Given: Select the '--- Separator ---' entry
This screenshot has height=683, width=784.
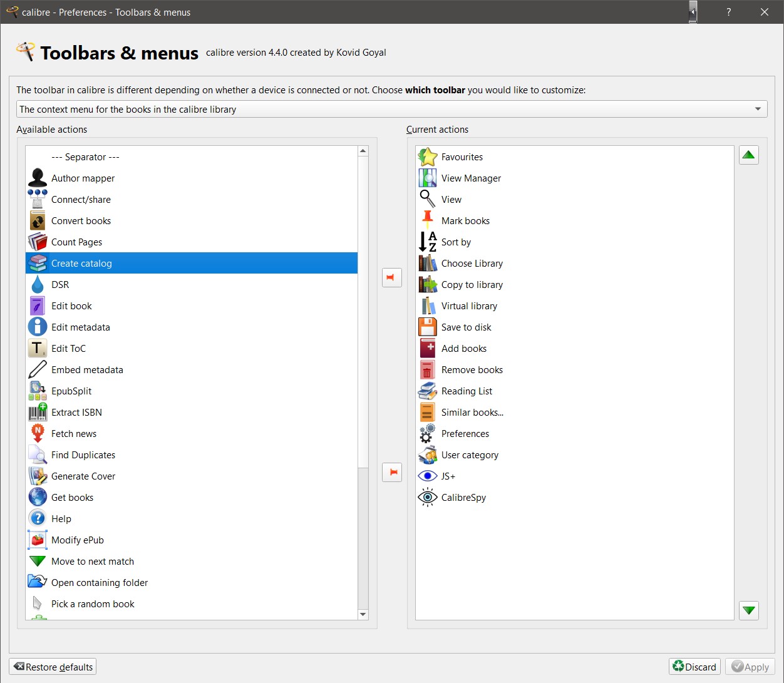Looking at the screenshot, I should (x=192, y=157).
